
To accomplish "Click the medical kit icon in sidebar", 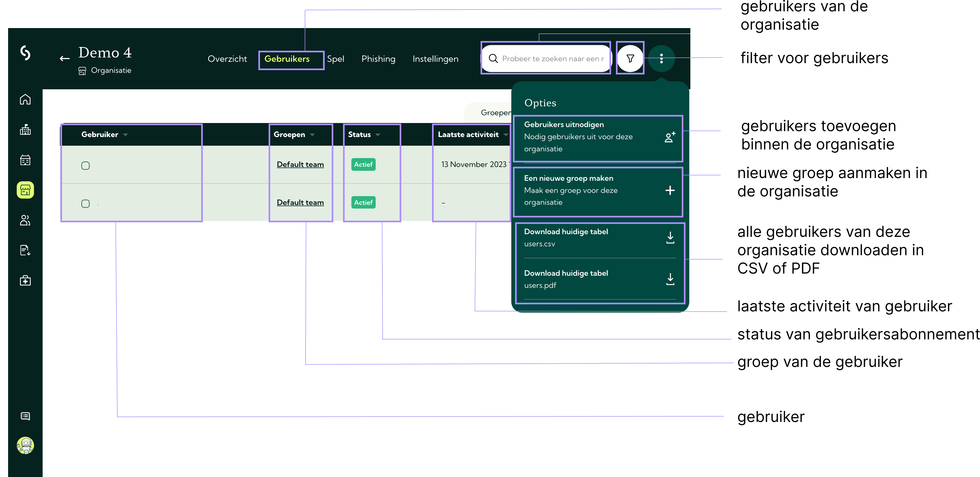I will tap(25, 281).
